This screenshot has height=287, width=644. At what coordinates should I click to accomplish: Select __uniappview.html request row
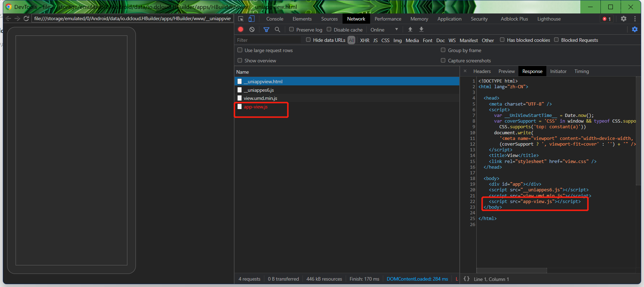(x=347, y=81)
